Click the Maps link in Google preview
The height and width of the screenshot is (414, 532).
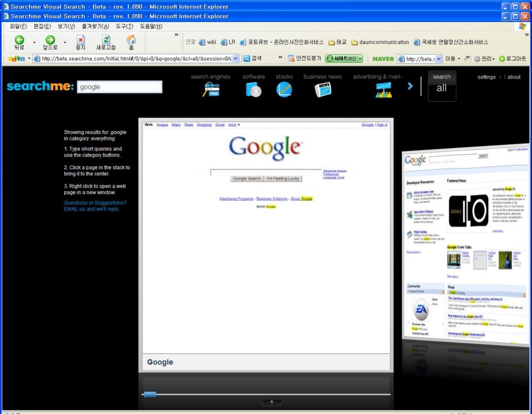point(176,125)
